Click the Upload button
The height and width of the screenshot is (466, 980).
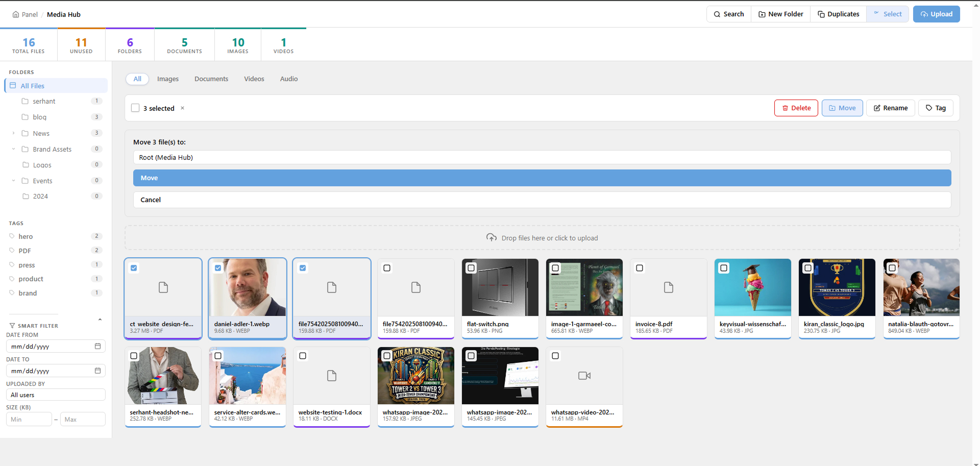[x=937, y=14]
